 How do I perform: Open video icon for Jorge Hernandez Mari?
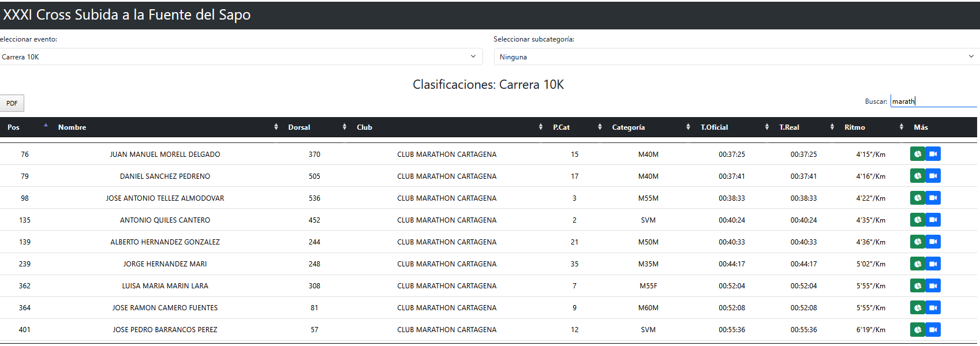point(933,264)
